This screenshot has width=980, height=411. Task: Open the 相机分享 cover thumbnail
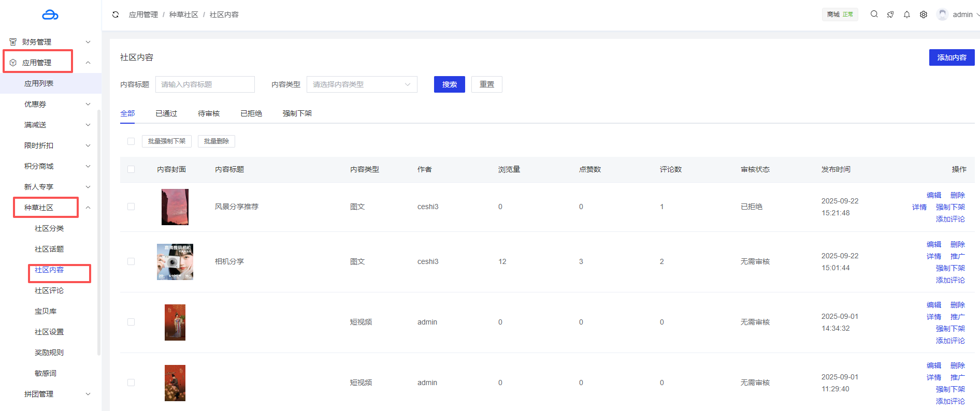tap(175, 262)
